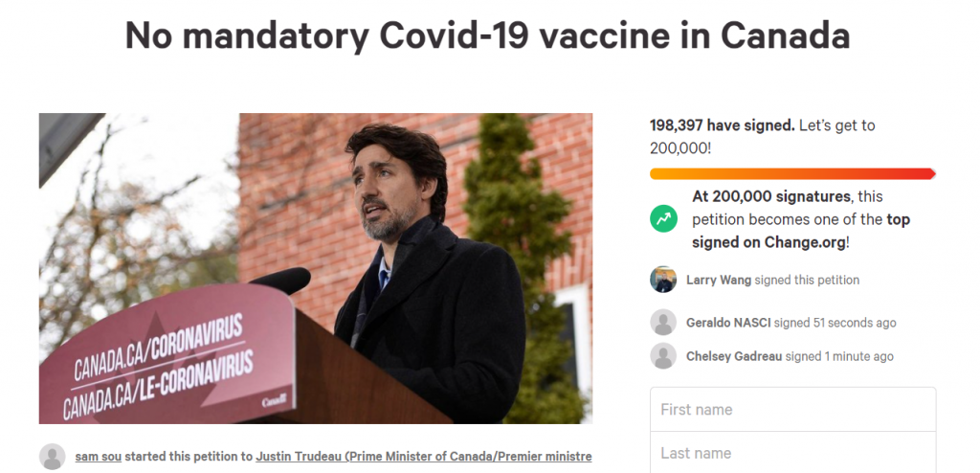Click the First name input field
The image size is (980, 473).
click(x=793, y=409)
